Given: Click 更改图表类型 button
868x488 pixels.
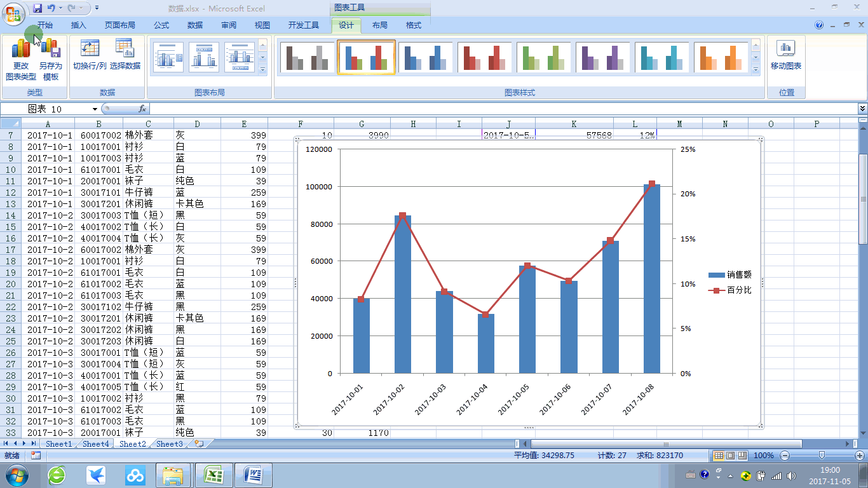Looking at the screenshot, I should tap(21, 60).
